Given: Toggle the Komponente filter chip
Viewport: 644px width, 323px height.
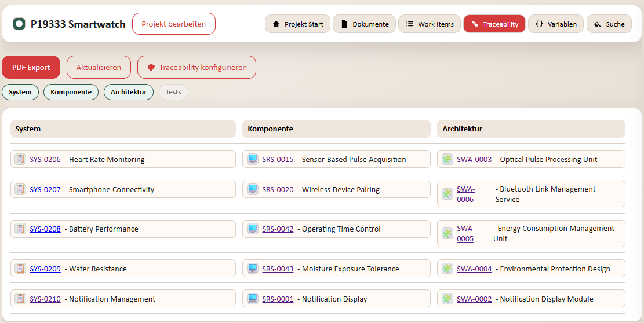Looking at the screenshot, I should point(71,92).
